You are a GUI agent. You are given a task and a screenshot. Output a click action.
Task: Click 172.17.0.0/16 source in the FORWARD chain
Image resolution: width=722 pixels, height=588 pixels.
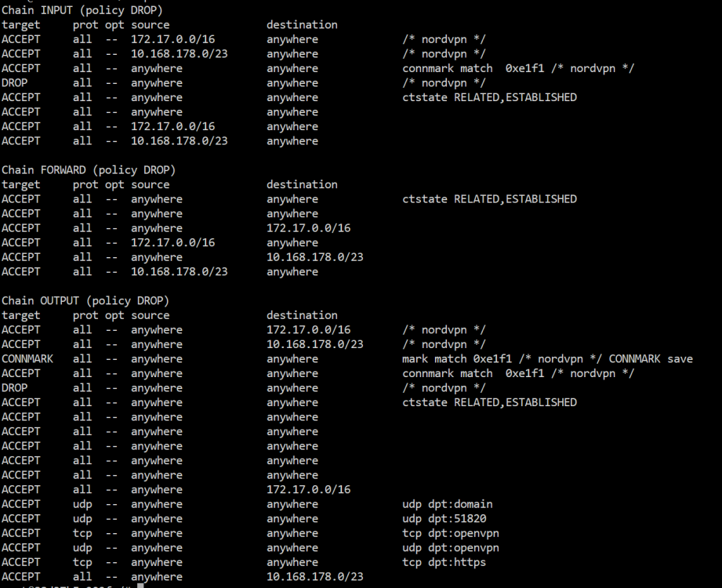(x=172, y=243)
